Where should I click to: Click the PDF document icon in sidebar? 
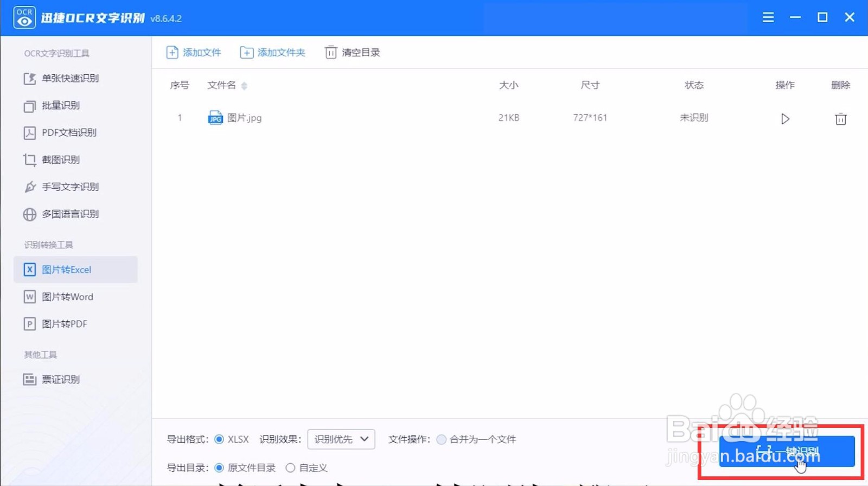coord(30,132)
